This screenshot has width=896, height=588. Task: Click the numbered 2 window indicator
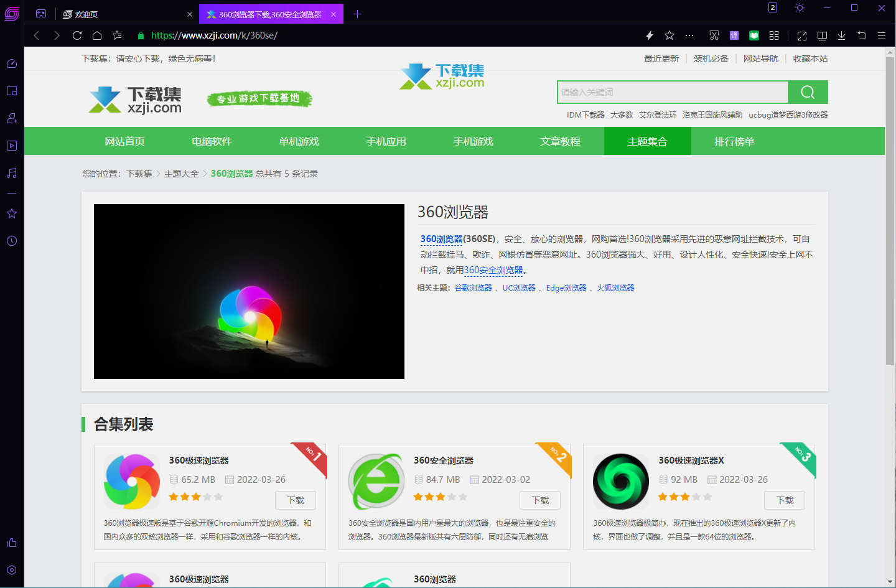tap(773, 7)
